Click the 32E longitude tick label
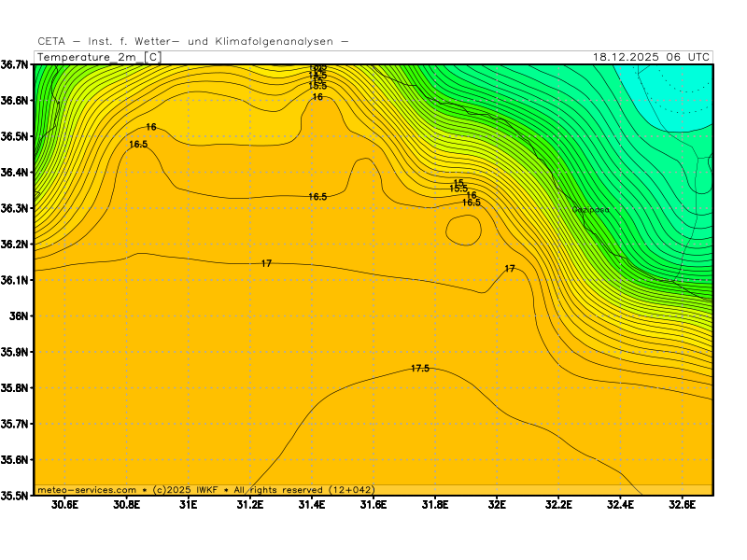This screenshot has height=560, width=747. (496, 505)
